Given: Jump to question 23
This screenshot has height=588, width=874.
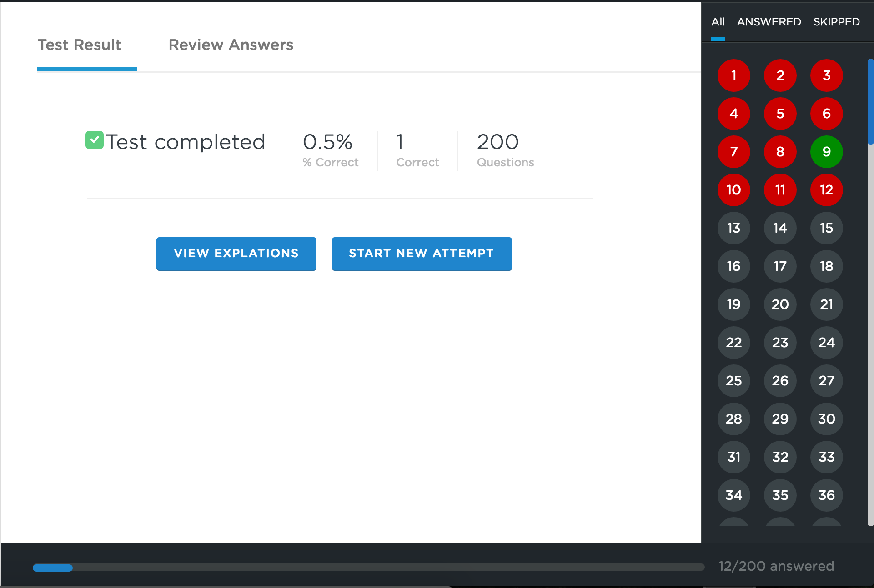Looking at the screenshot, I should coord(780,343).
